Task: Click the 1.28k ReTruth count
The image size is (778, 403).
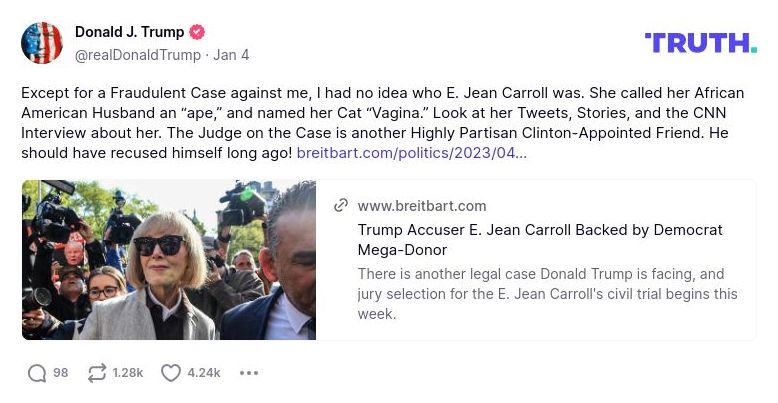Action: pos(128,373)
